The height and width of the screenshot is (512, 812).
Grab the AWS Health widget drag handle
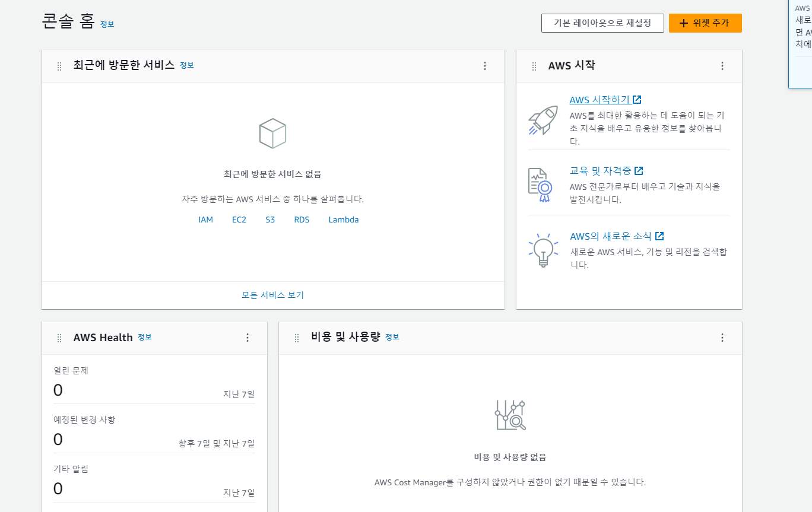(x=59, y=338)
